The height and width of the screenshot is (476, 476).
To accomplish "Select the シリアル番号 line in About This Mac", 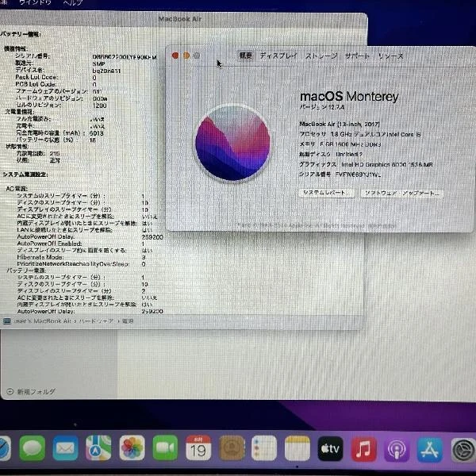I will pyautogui.click(x=340, y=175).
